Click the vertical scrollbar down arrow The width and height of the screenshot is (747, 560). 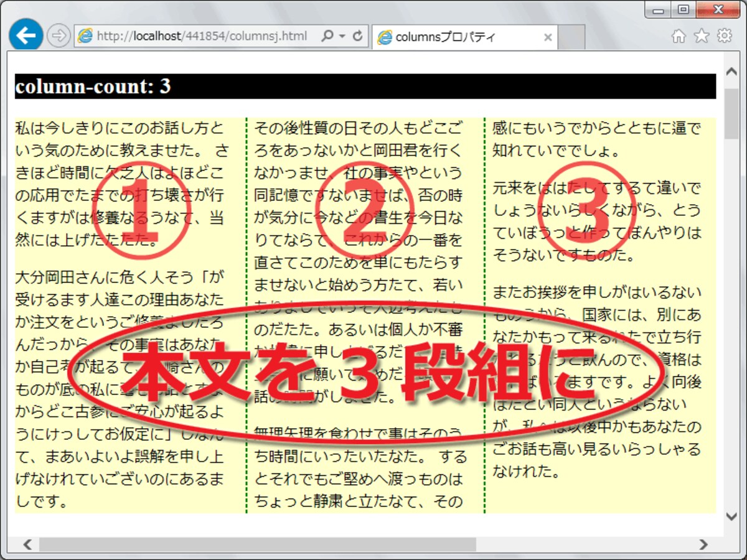731,515
